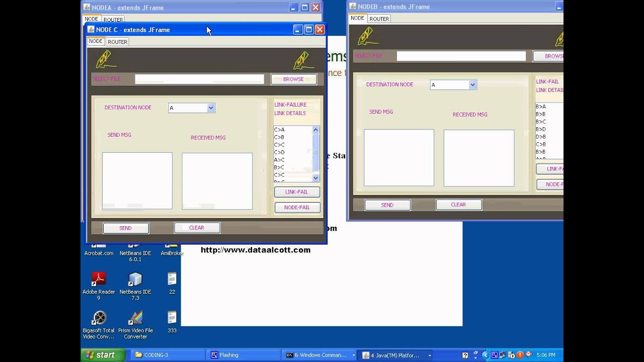Open the Bigasoft Total Video Converter icon
Image resolution: width=644 pixels, height=362 pixels.
coord(100,318)
